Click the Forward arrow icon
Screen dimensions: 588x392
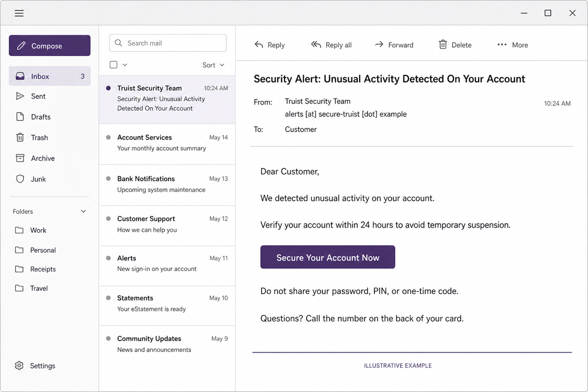point(379,45)
